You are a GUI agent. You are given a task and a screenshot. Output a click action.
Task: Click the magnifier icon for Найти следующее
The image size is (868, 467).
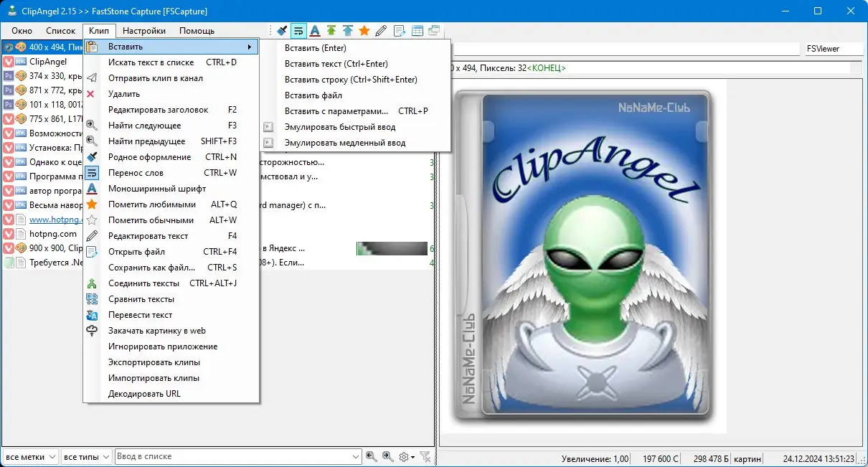(92, 126)
